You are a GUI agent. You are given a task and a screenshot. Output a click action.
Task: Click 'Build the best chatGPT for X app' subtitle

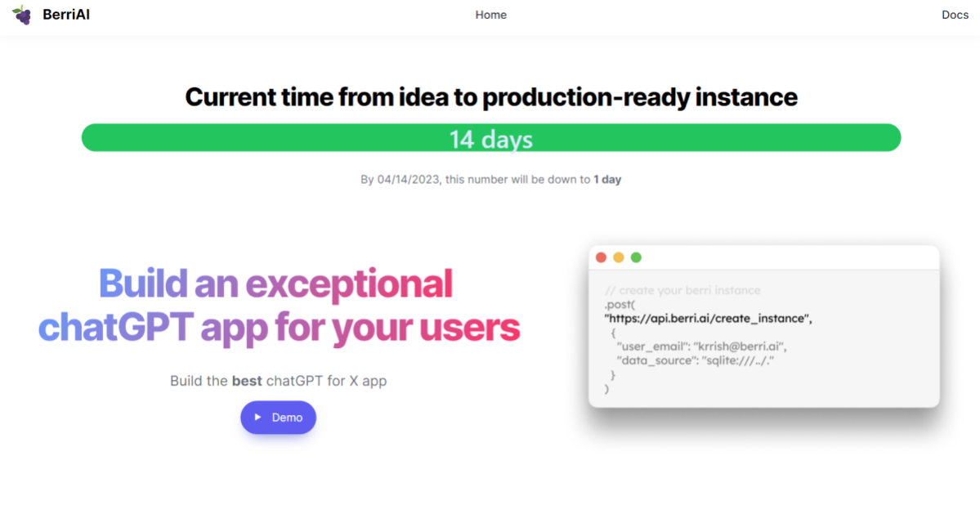click(x=278, y=381)
